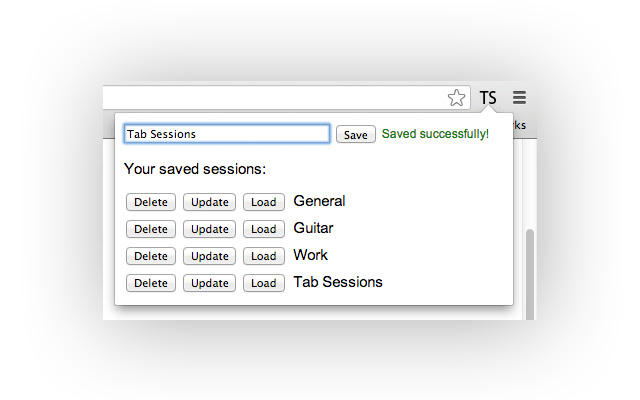Image resolution: width=640 pixels, height=400 pixels.
Task: Update the Tab Sessions session
Action: 210,283
